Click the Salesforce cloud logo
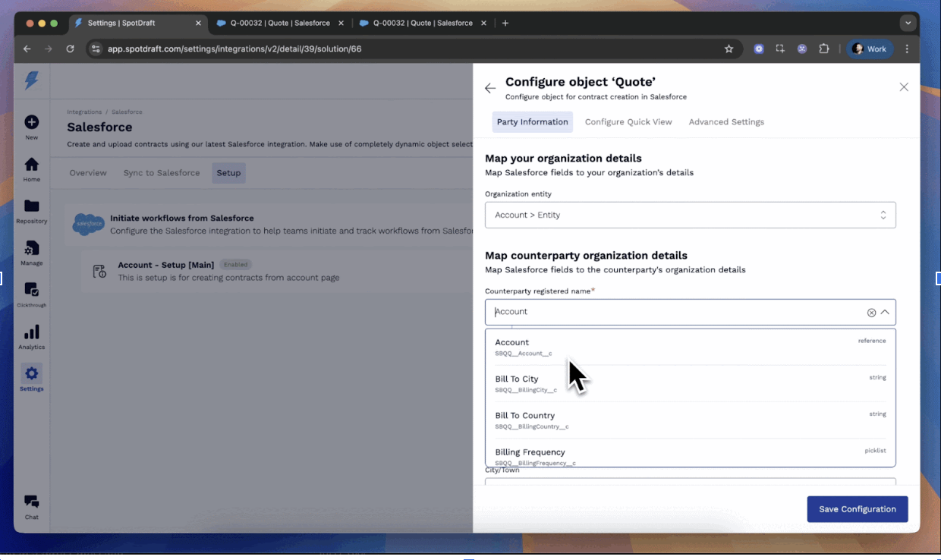 pyautogui.click(x=89, y=224)
